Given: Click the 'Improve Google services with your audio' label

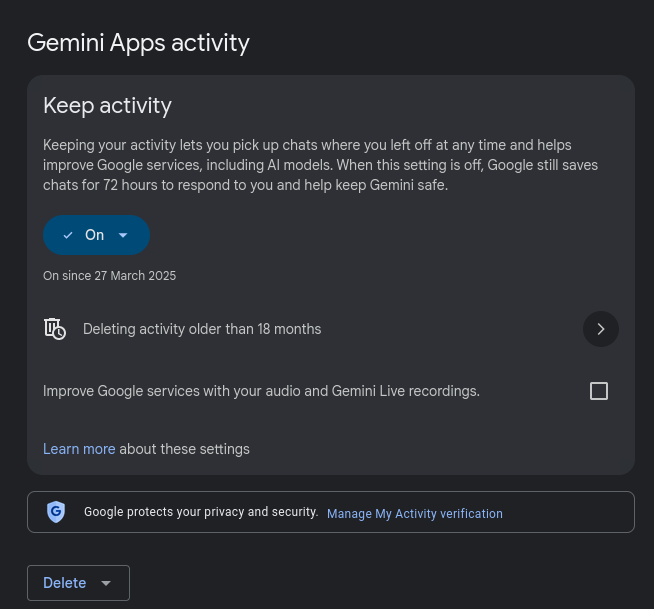Looking at the screenshot, I should (x=261, y=391).
